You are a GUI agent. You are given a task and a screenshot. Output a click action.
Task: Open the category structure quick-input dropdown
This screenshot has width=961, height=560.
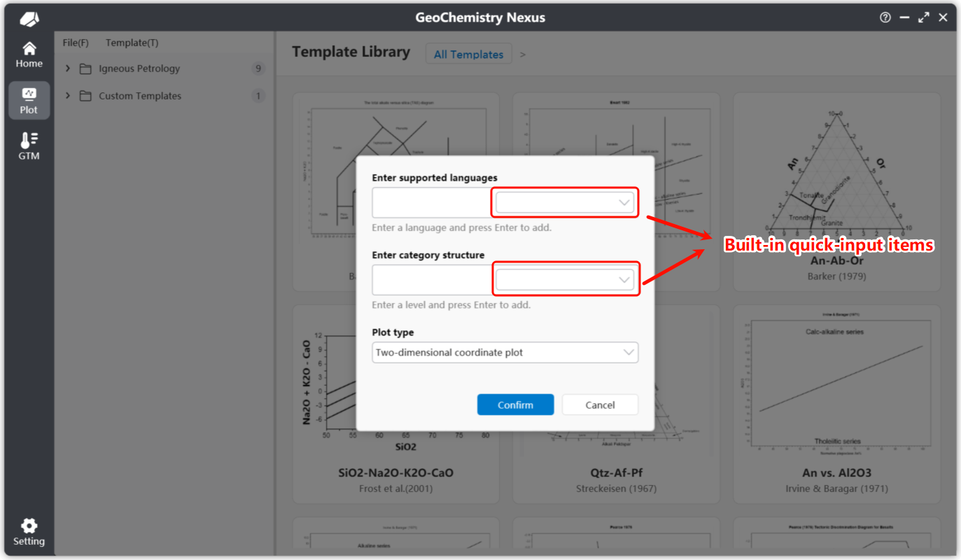tap(564, 280)
